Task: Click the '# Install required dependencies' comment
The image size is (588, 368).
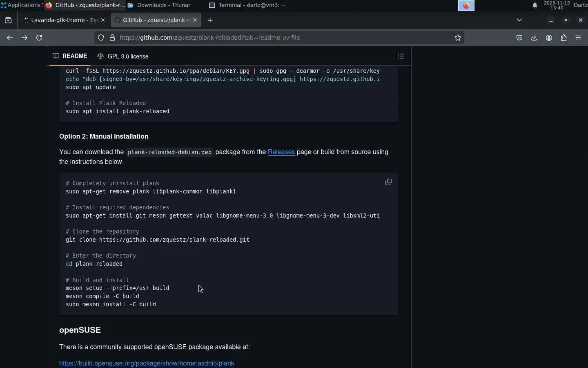Action: pos(118,208)
